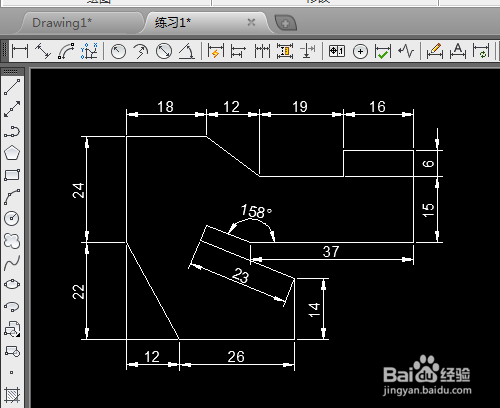The image size is (500, 408).
Task: Select the Ellipse draw tool
Action: 12,285
